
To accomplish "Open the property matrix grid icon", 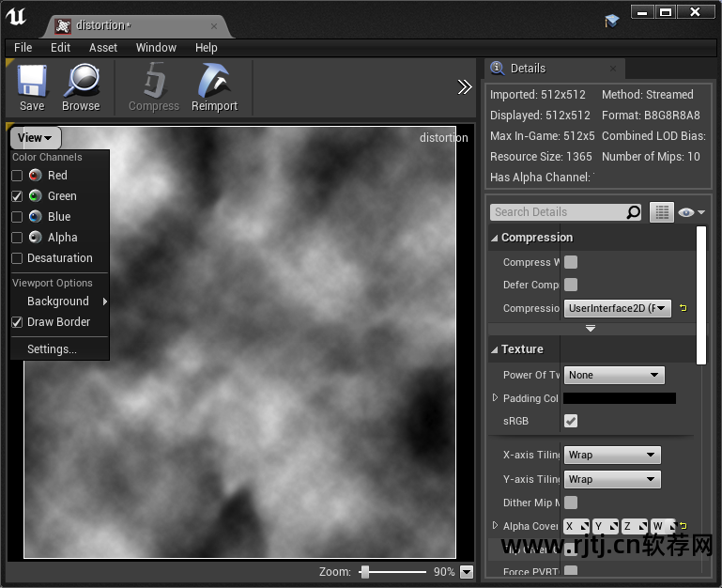I will click(x=662, y=212).
